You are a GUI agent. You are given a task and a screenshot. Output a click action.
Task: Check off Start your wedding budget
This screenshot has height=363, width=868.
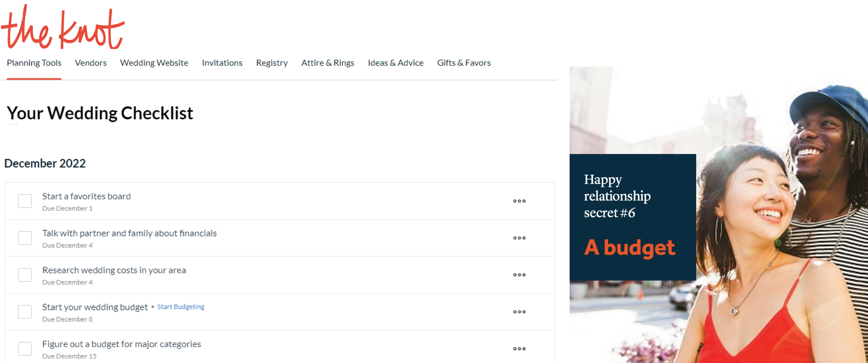[x=25, y=312]
